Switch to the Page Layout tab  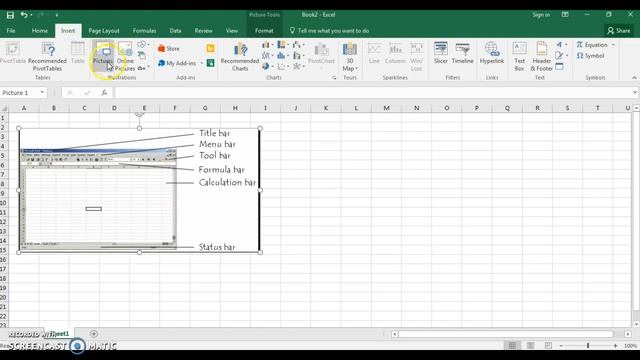[x=104, y=31]
